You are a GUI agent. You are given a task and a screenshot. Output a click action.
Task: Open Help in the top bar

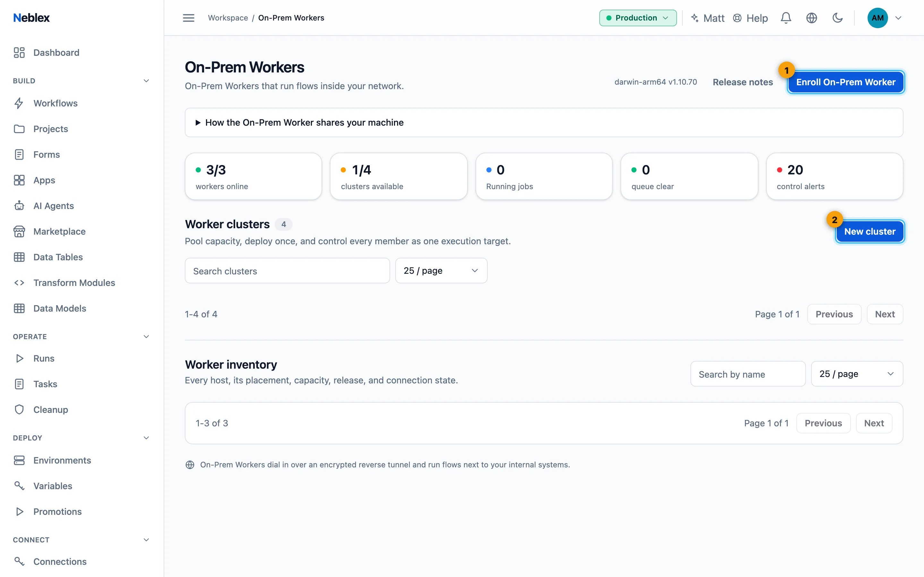click(x=750, y=18)
